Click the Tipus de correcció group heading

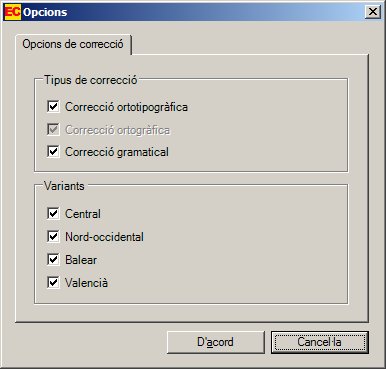pyautogui.click(x=91, y=80)
